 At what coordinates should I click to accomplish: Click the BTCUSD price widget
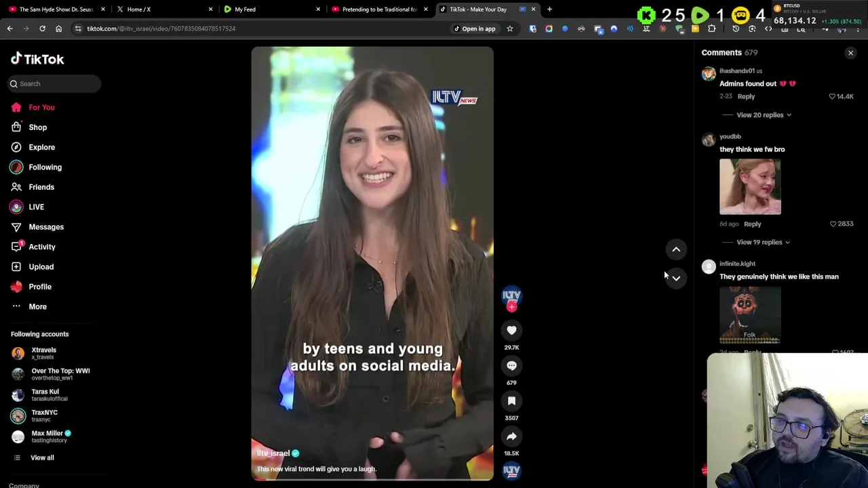pyautogui.click(x=817, y=15)
